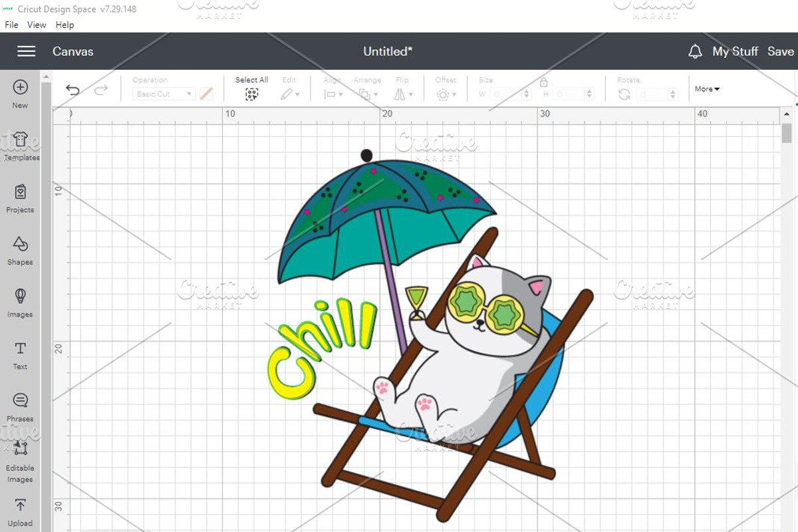Open the Projects panel
Viewport: 798px width, 532px height.
click(20, 198)
